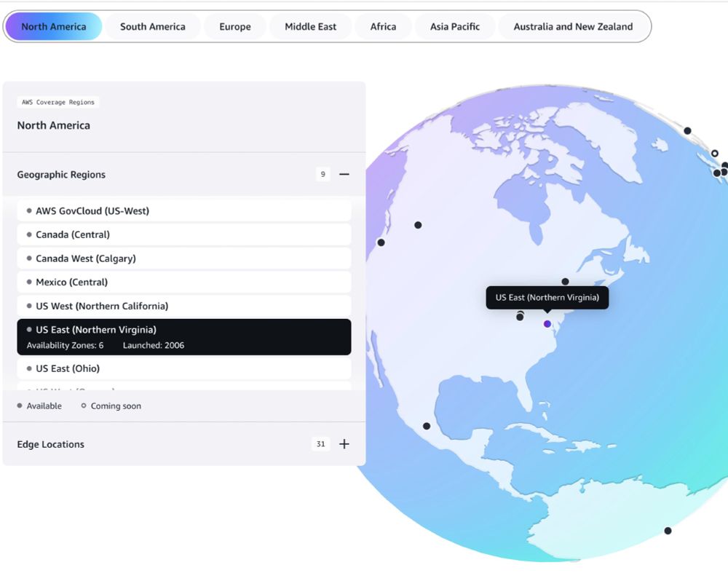Click the Ohio region dot on globe
The image size is (728, 581).
520,317
